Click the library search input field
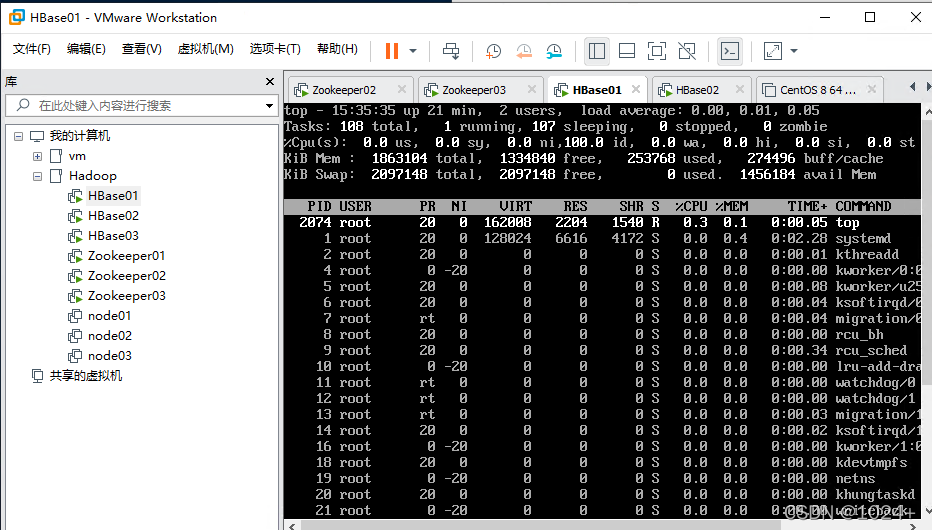This screenshot has height=530, width=932. pyautogui.click(x=142, y=106)
